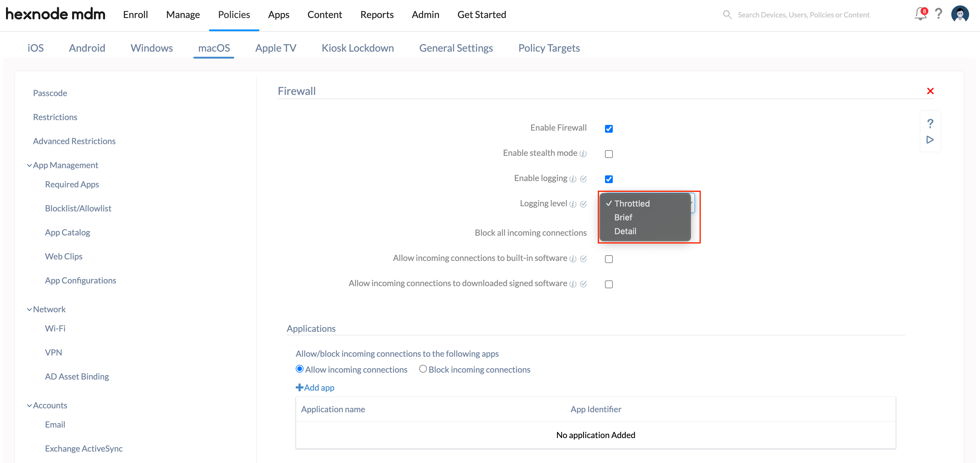Open the Policy Targets tab
This screenshot has width=980, height=463.
[549, 48]
